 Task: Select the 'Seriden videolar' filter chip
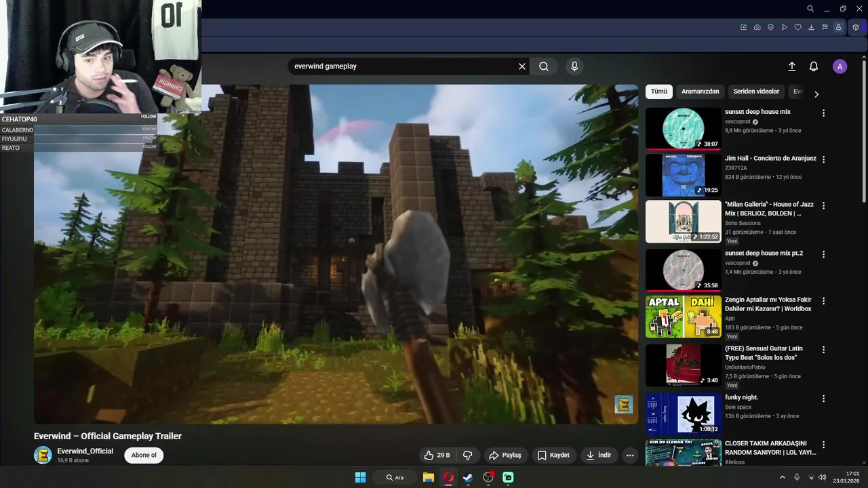756,91
